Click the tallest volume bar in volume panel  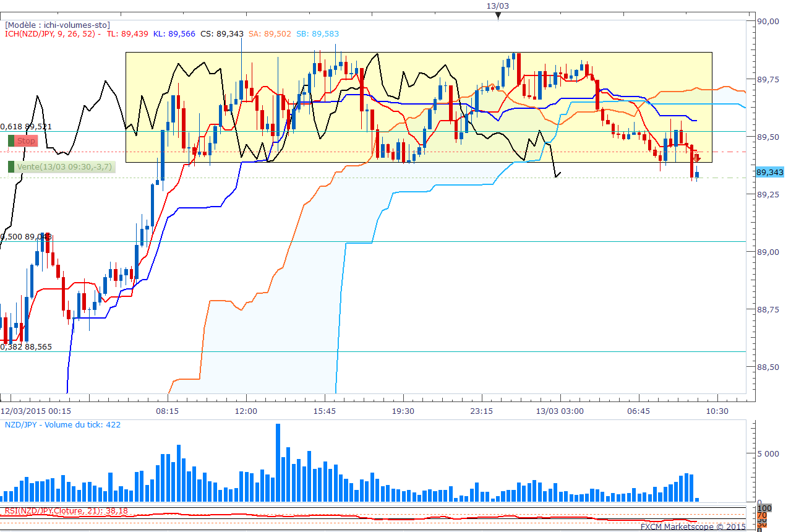pyautogui.click(x=278, y=463)
